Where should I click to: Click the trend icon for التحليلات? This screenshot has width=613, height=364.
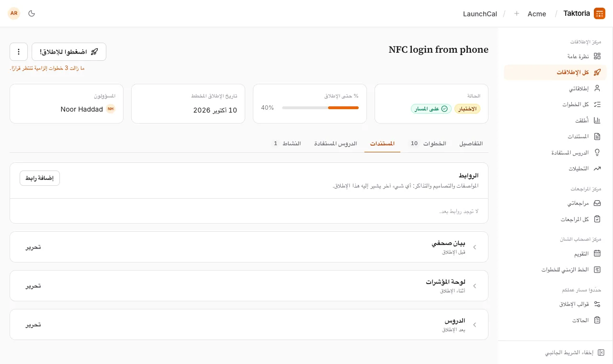click(597, 169)
